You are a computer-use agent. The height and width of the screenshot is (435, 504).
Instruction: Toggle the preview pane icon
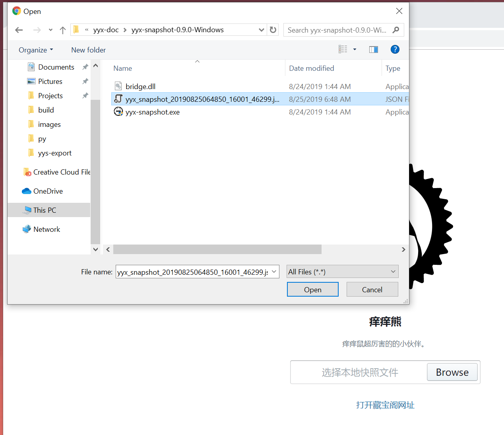tap(373, 50)
